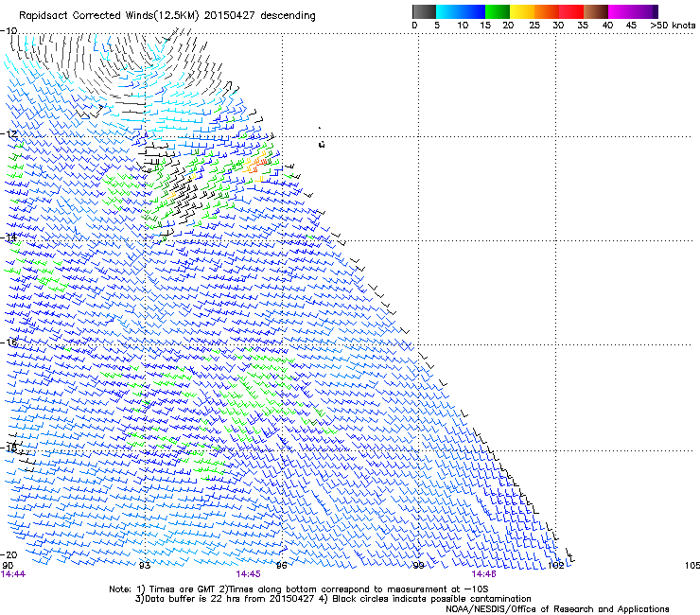Click the legend label '25' knots
The image size is (700, 615).
(x=534, y=25)
